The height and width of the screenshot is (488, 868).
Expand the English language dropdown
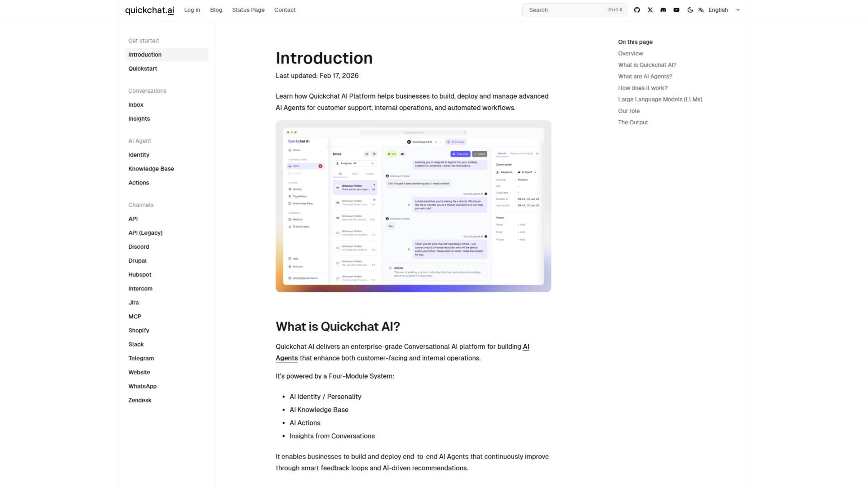[718, 10]
